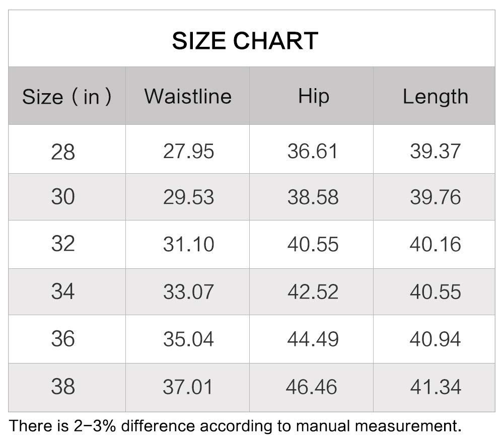This screenshot has height=441, width=504.
Task: Click the manual measurement difference note
Action: point(235,426)
